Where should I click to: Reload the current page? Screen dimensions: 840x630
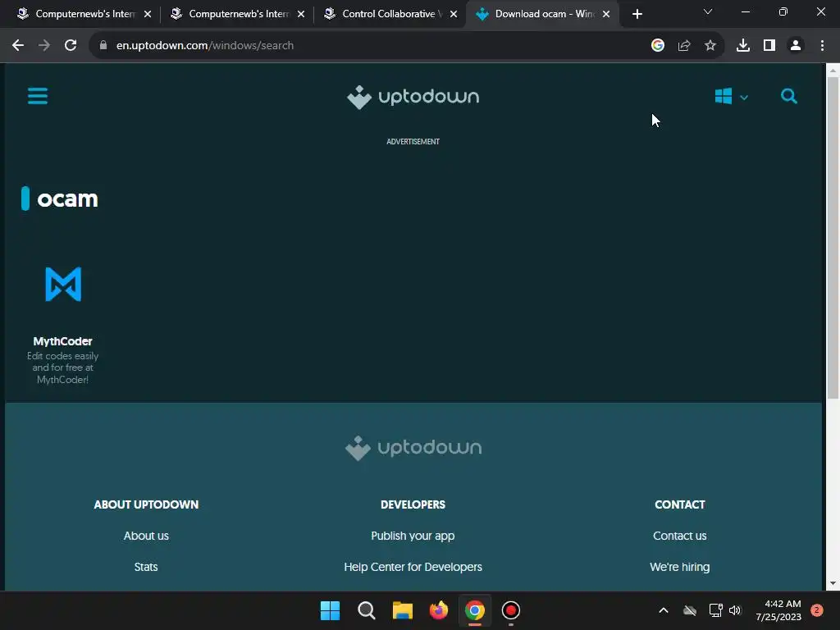point(71,46)
